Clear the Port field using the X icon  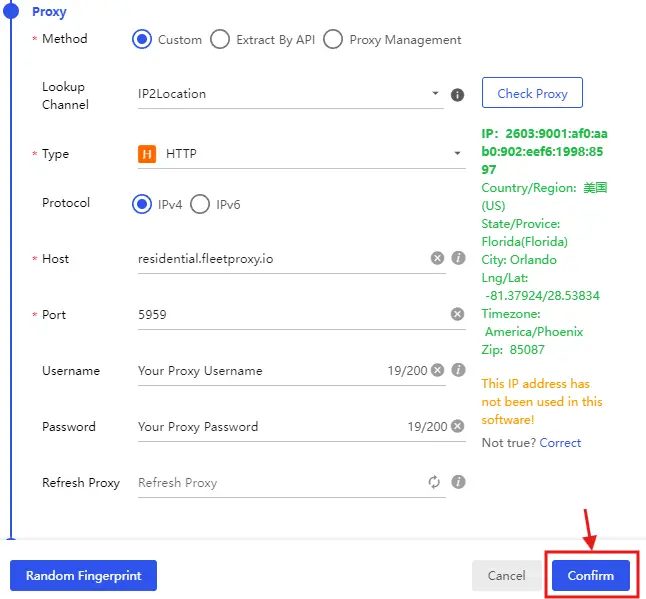457,314
